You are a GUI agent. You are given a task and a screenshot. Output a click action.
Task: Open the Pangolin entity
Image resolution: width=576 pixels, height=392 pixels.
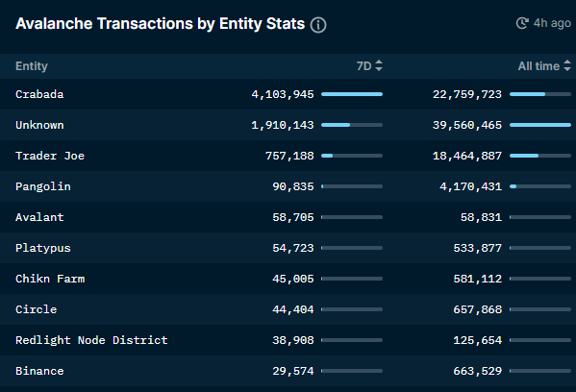(x=43, y=186)
